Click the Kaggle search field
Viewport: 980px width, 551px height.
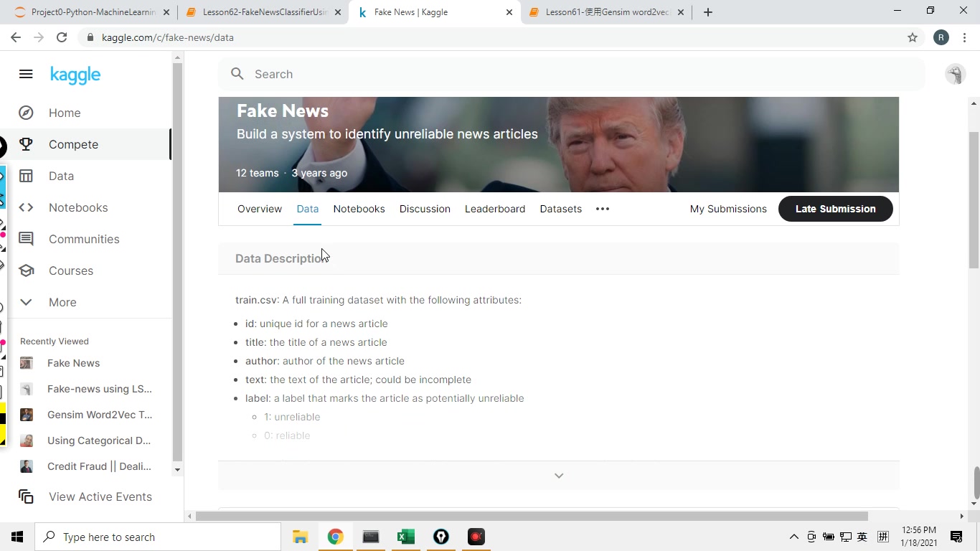coord(571,74)
